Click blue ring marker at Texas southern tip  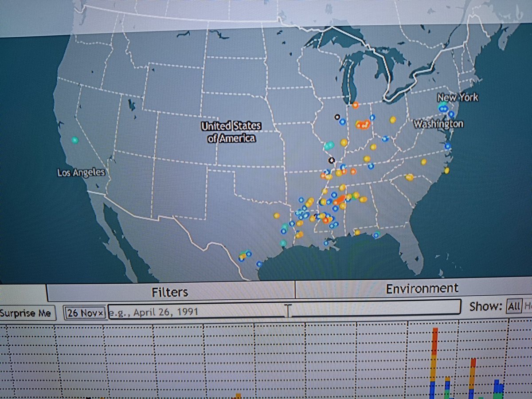[259, 264]
